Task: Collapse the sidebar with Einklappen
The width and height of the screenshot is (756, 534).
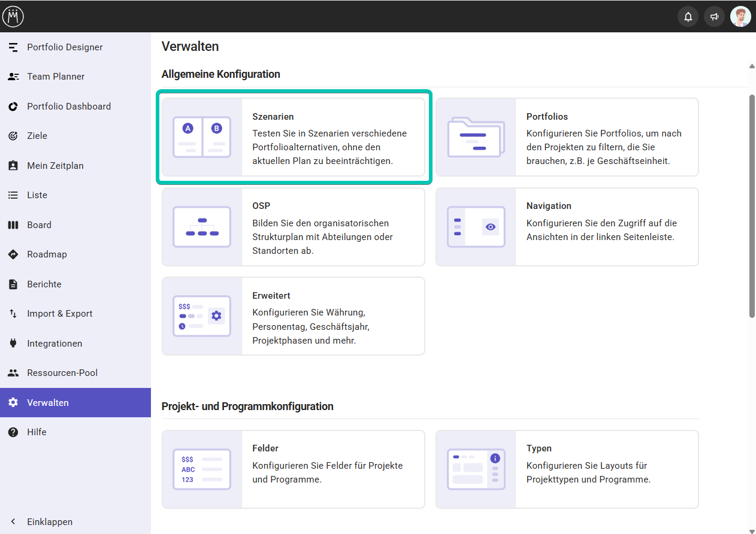Action: point(49,521)
